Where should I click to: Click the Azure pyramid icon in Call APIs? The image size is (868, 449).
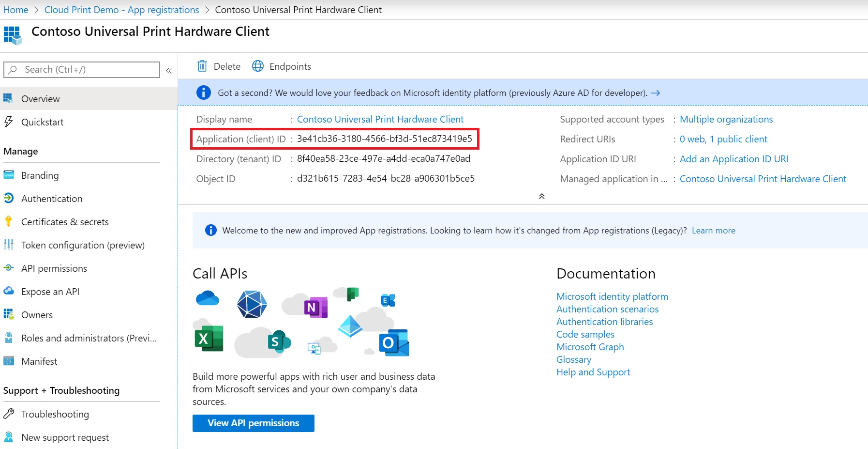(350, 326)
